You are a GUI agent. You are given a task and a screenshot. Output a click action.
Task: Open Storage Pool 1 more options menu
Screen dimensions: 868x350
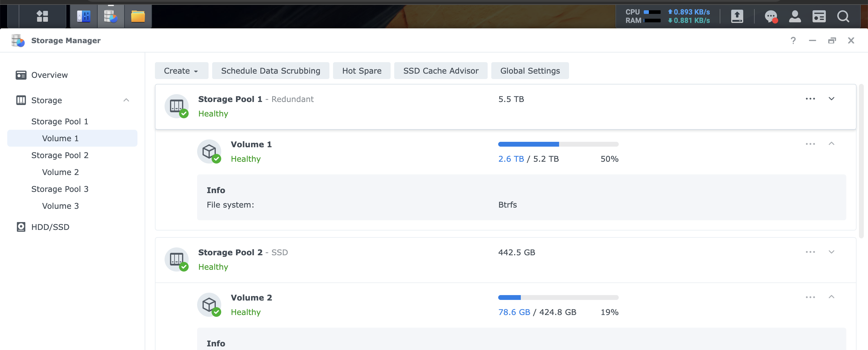tap(810, 99)
